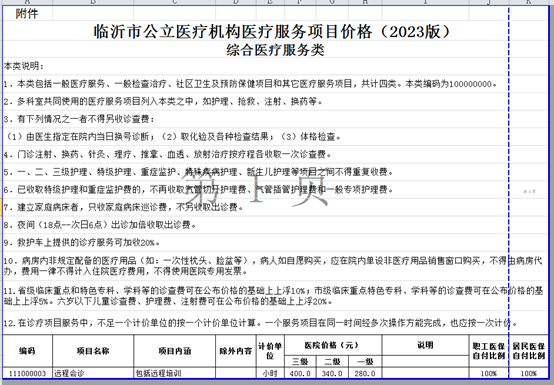This screenshot has height=385, width=554.
Task: Click the 职工医保自付比例 header cell
Action: coord(489,351)
